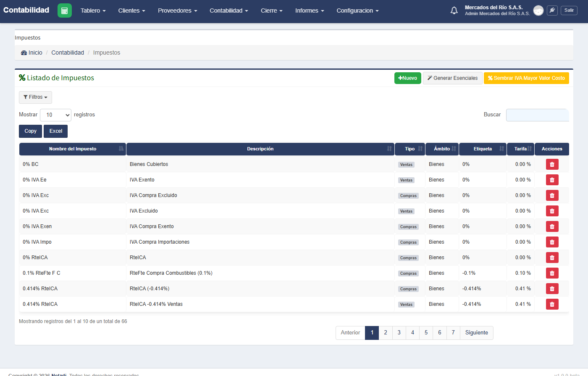
Task: Export the table to Excel
Action: 55,131
